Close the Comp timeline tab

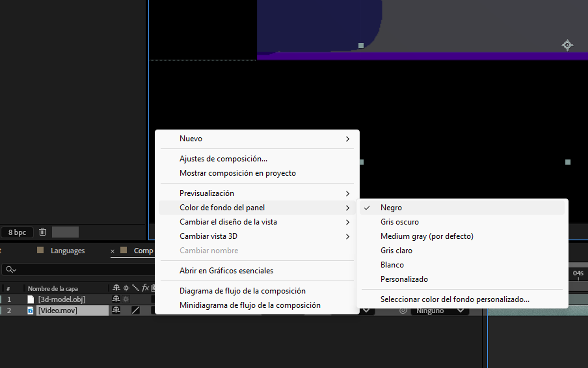click(x=112, y=251)
